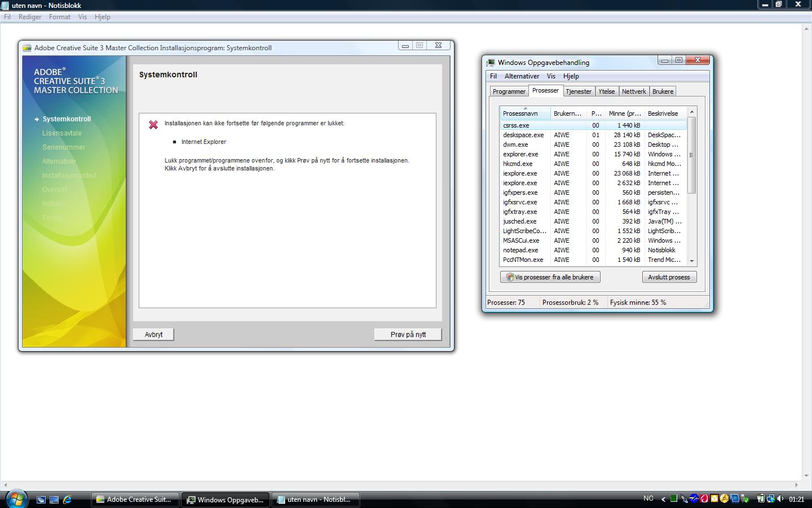
Task: Click the Task Manager title bar icon
Action: coord(491,63)
